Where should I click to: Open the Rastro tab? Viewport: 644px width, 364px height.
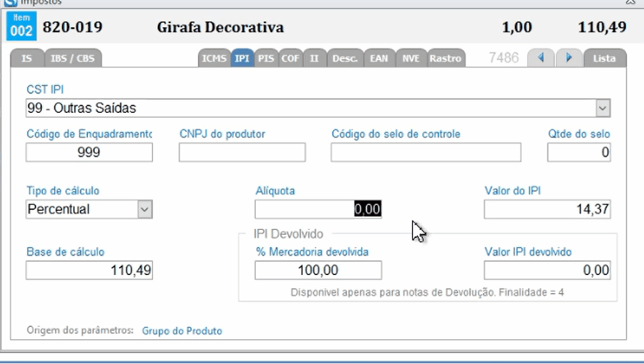coord(445,58)
